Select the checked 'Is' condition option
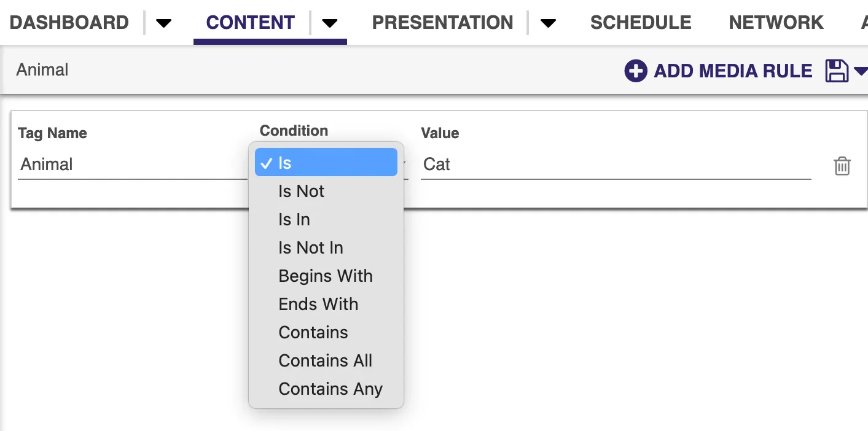Image resolution: width=868 pixels, height=431 pixels. point(326,163)
